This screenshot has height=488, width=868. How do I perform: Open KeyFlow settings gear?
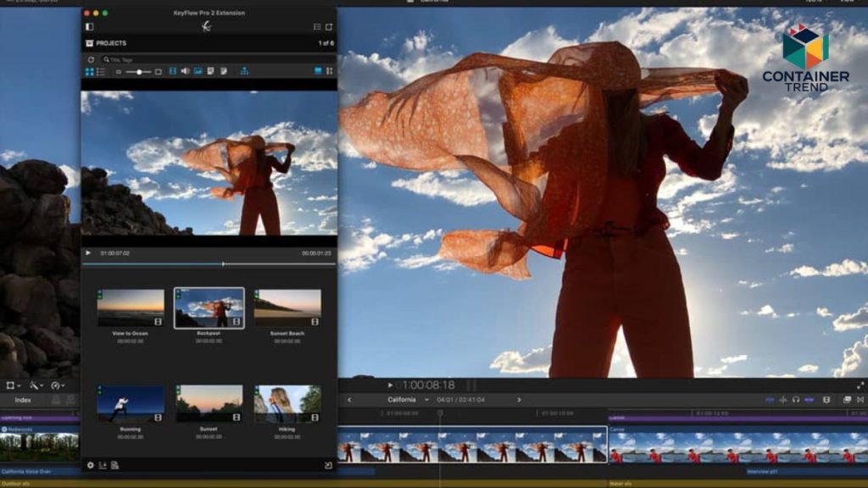(x=90, y=465)
